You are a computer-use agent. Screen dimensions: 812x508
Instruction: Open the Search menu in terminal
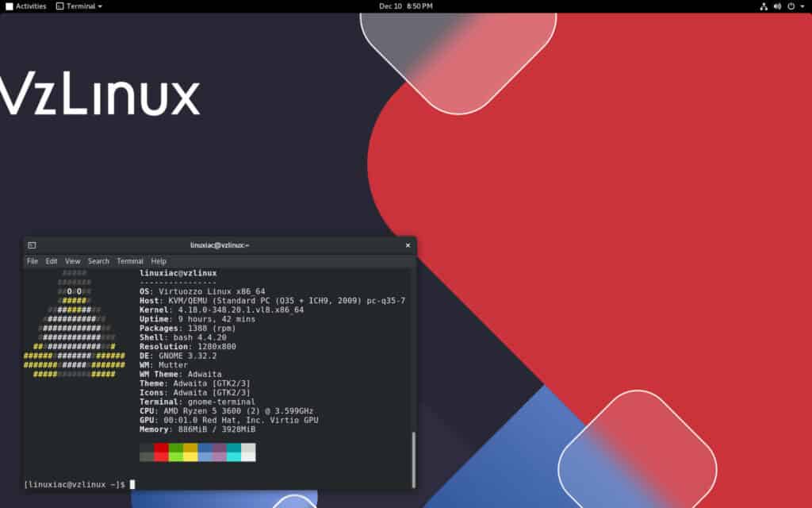pos(98,261)
